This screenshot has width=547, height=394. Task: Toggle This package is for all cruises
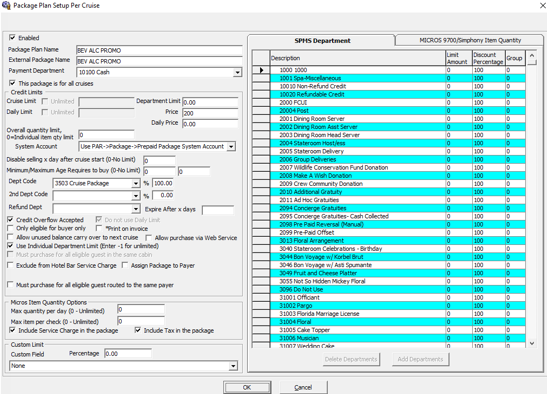coord(13,83)
